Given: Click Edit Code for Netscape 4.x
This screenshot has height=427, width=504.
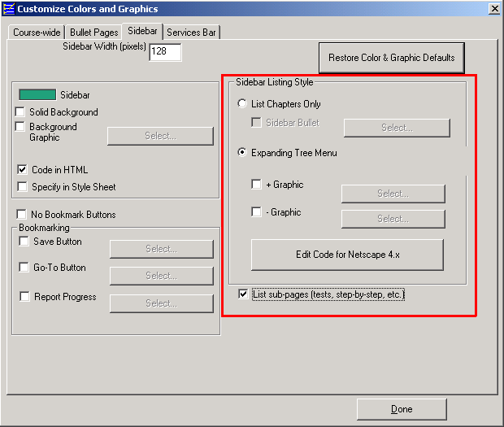Looking at the screenshot, I should click(347, 255).
